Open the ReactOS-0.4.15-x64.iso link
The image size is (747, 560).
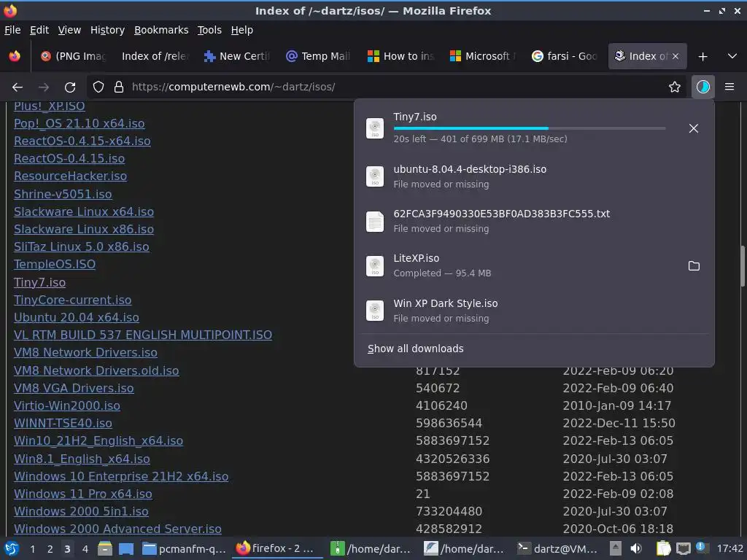pos(82,141)
